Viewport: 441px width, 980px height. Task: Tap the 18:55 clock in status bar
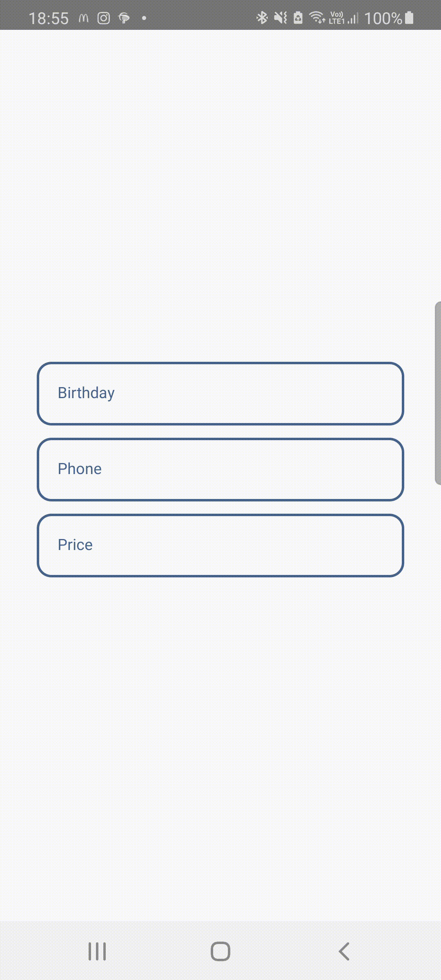tap(49, 18)
